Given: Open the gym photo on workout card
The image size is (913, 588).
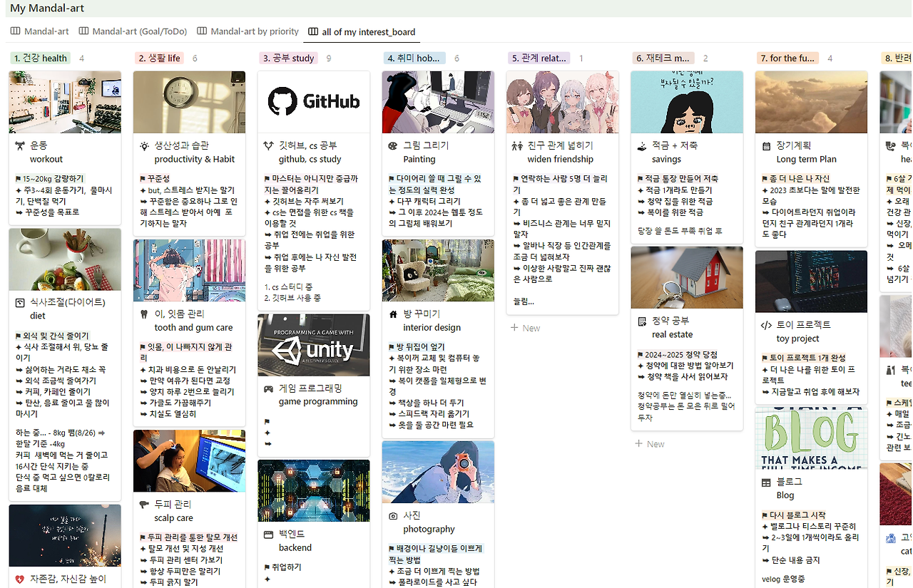Looking at the screenshot, I should [65, 102].
